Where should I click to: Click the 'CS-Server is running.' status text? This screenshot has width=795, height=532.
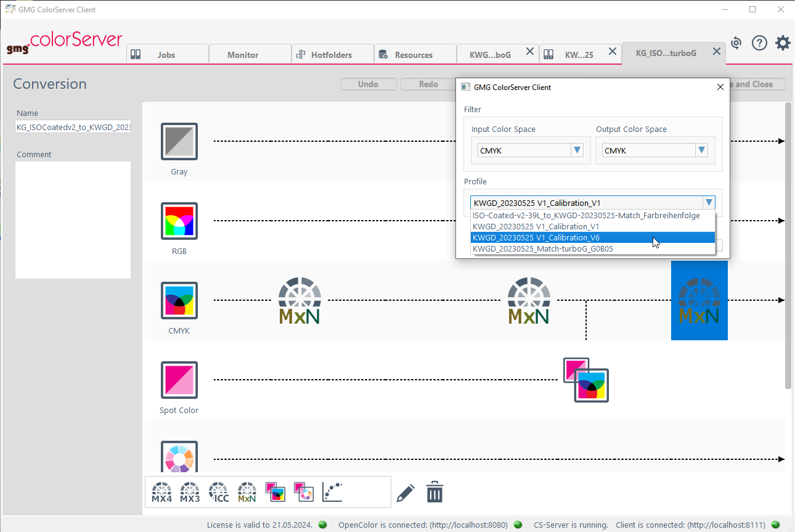[571, 525]
